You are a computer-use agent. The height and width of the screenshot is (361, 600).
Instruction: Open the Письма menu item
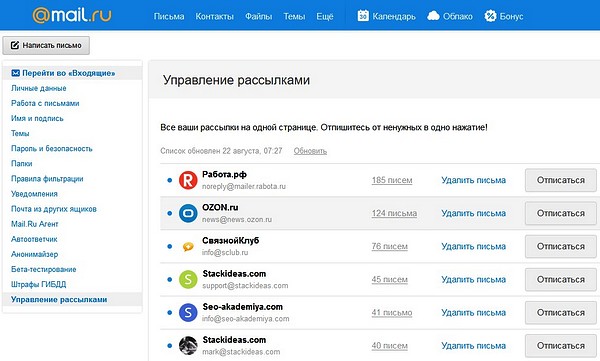[x=169, y=16]
